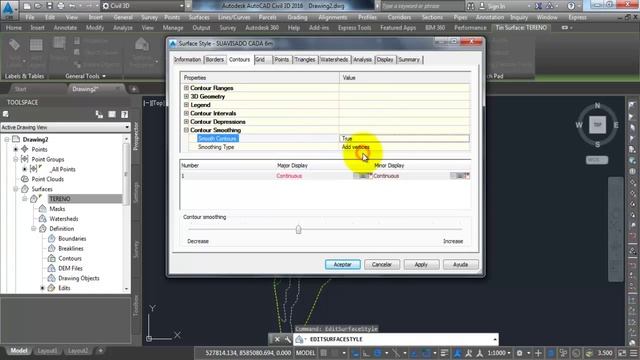
Task: Open the Active Drawing View dropdown
Action: [x=65, y=127]
